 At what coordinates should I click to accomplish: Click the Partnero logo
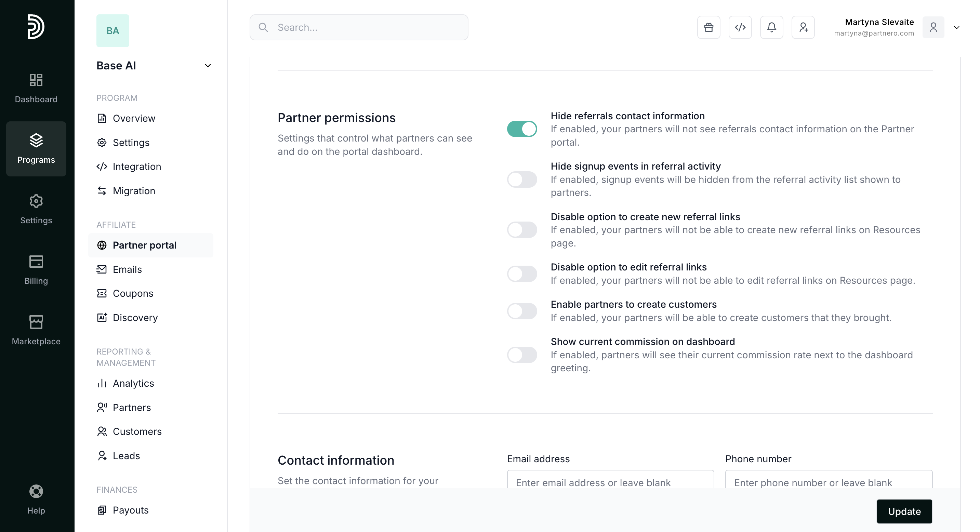(x=36, y=27)
